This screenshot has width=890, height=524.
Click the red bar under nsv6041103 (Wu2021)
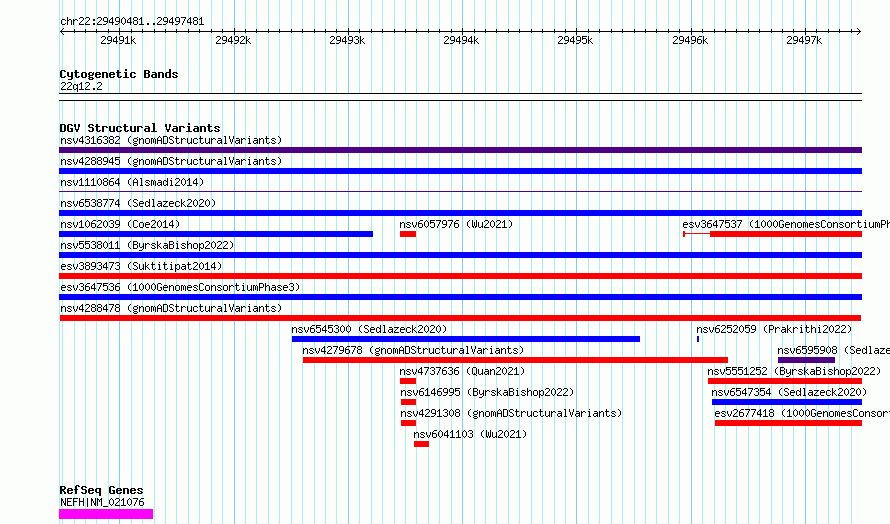(x=421, y=444)
